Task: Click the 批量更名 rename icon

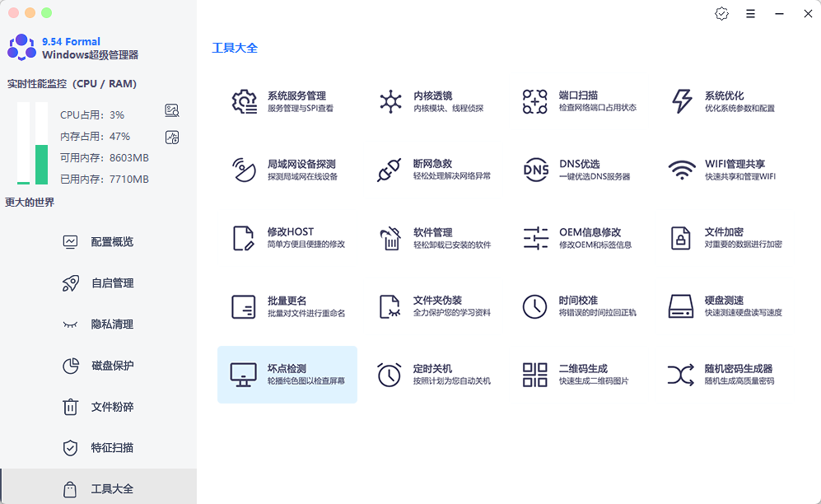Action: click(244, 306)
